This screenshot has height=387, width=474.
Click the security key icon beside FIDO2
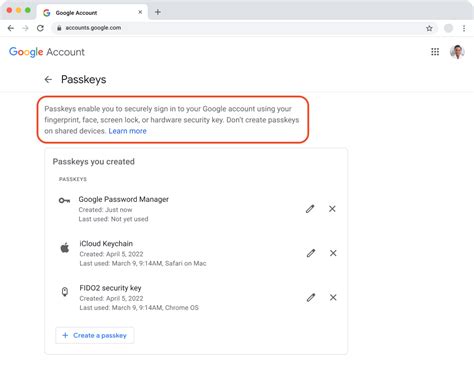[65, 292]
